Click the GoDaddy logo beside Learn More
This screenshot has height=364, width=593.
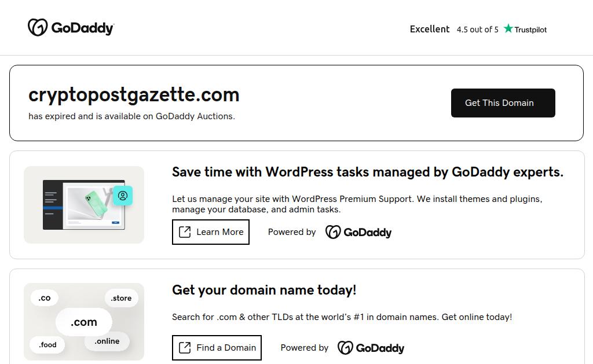click(358, 232)
